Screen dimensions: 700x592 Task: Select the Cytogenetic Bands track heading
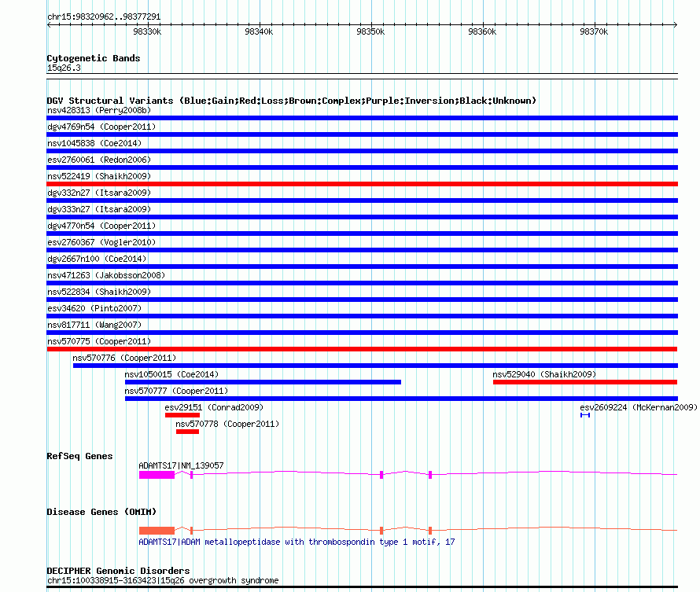[x=93, y=58]
